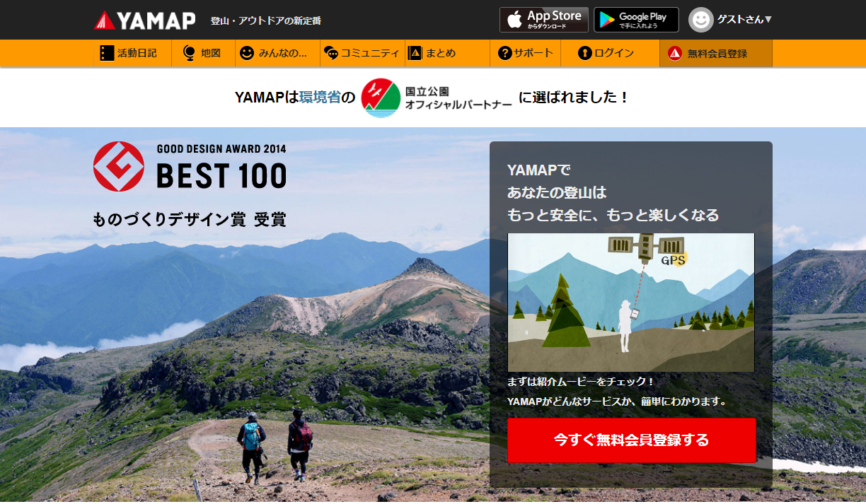Viewport: 866px width, 504px height.
Task: Click the YAMAP logo
Action: coord(145,20)
